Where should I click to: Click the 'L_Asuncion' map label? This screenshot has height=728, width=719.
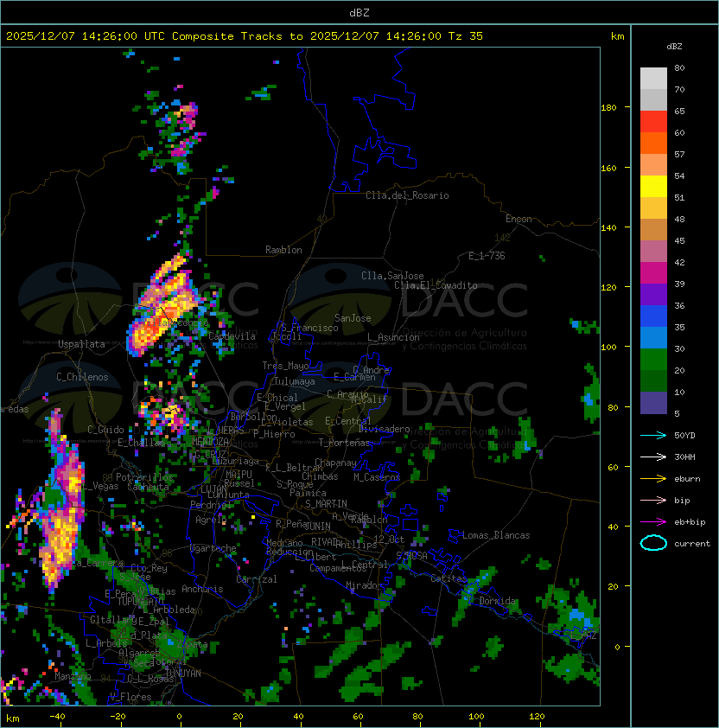tap(393, 337)
